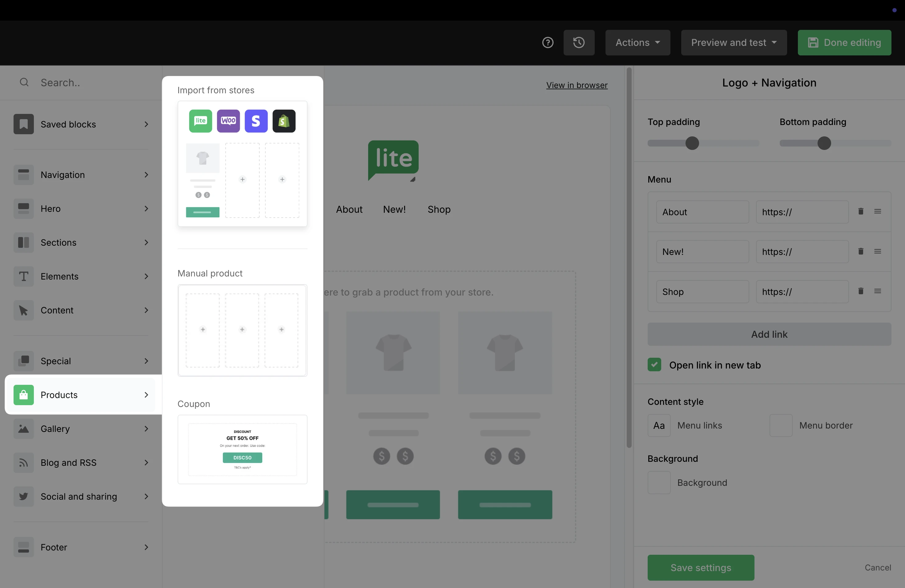Delete the New! menu link

pyautogui.click(x=860, y=252)
